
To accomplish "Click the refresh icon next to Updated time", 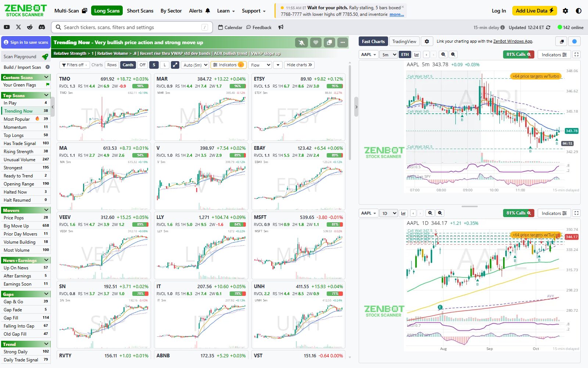I will 548,27.
